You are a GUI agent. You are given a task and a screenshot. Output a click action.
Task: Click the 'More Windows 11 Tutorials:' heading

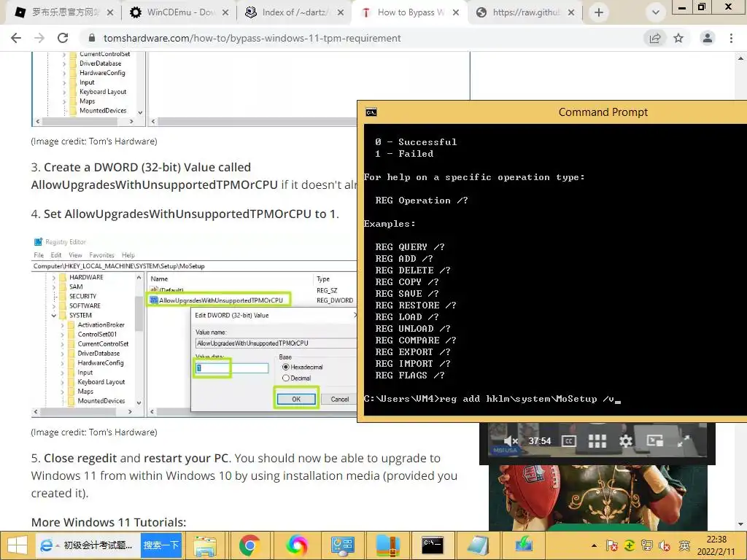click(109, 522)
